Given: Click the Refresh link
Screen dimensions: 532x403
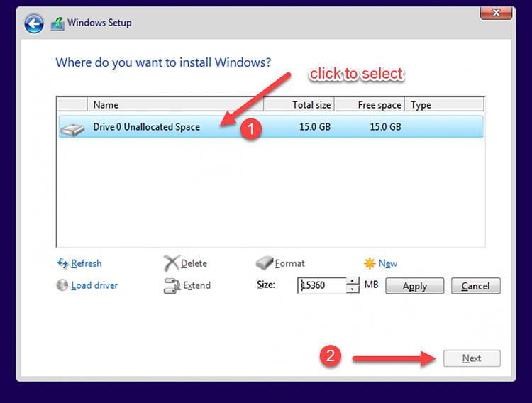Looking at the screenshot, I should [x=86, y=263].
